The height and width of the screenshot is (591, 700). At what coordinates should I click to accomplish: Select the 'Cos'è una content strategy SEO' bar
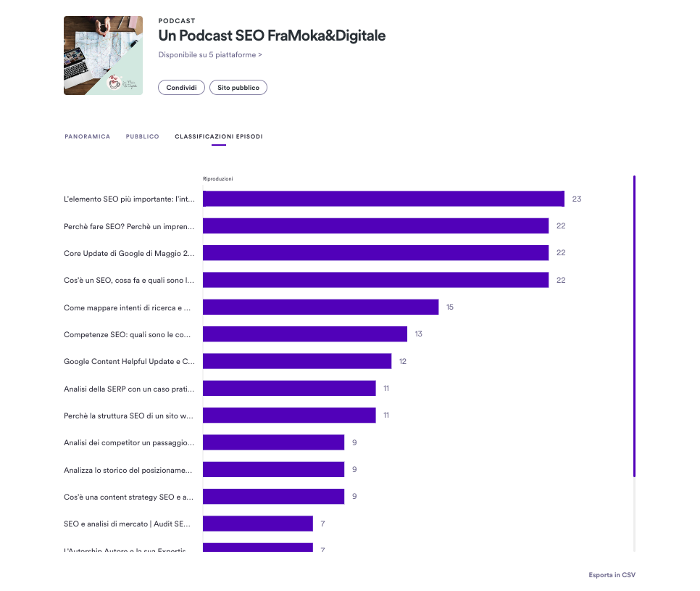point(274,496)
